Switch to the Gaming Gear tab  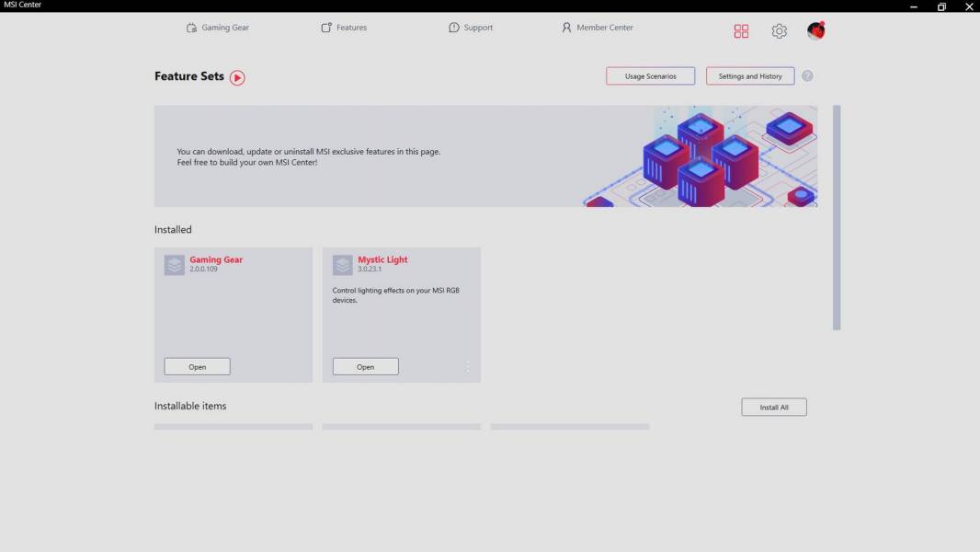218,28
